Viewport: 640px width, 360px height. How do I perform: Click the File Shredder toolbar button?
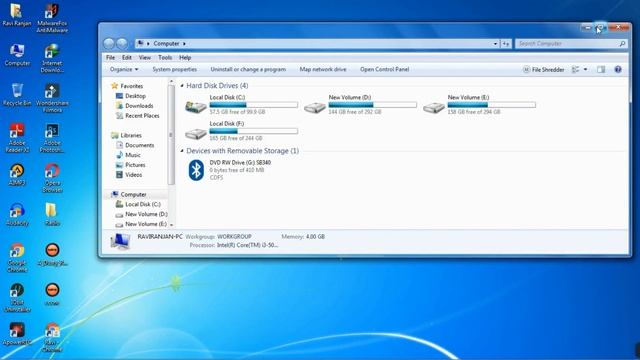pyautogui.click(x=544, y=70)
